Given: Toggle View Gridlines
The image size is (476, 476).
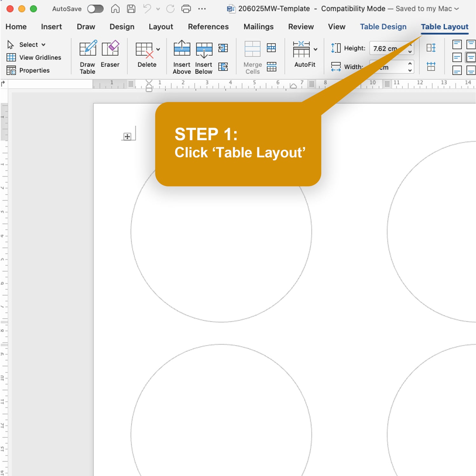Looking at the screenshot, I should [34, 57].
